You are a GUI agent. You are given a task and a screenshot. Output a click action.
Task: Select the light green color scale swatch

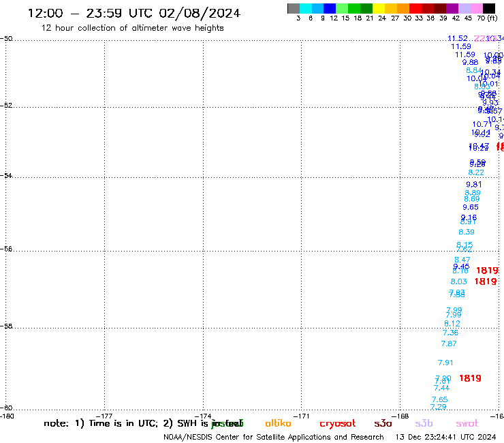pyautogui.click(x=343, y=8)
